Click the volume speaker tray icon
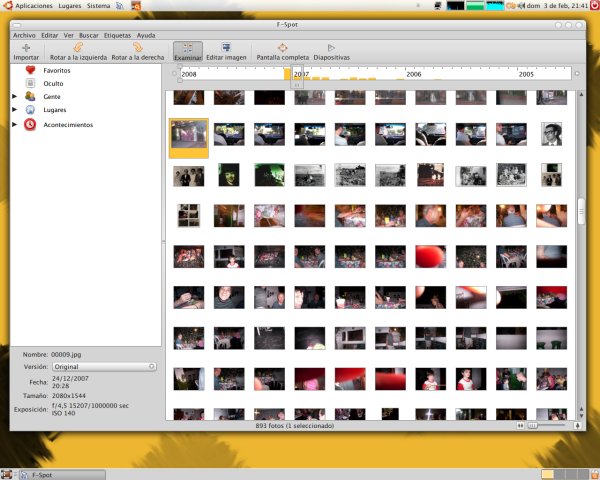 pos(521,6)
